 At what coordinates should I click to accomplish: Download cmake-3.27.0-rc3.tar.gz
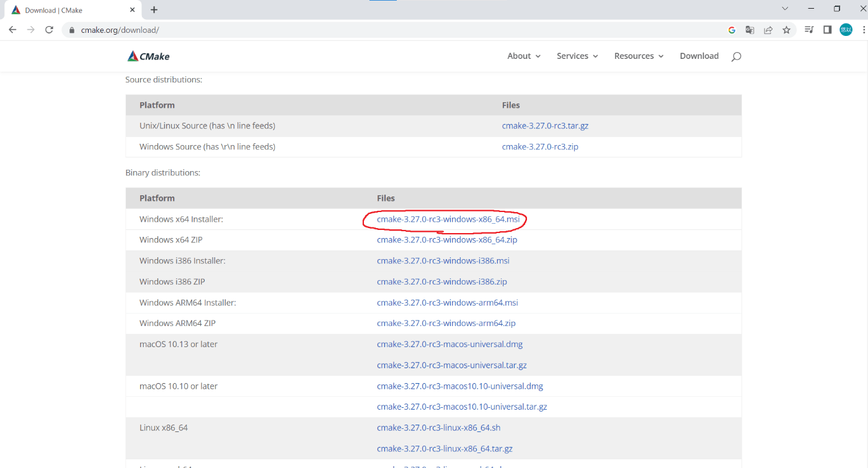tap(545, 125)
